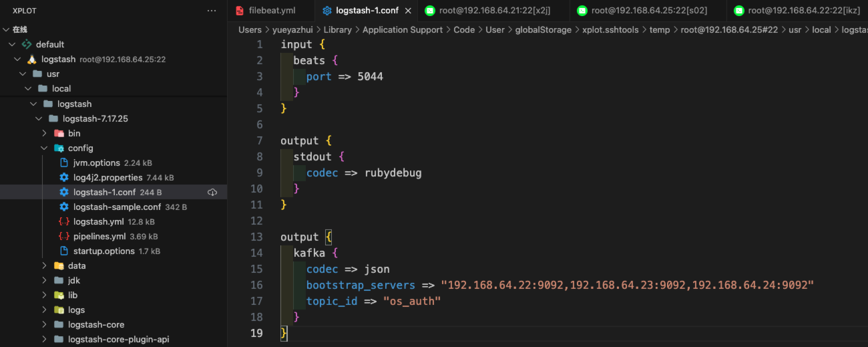868x347 pixels.
Task: Click the cloud download icon on logstash-1.conf row
Action: [212, 193]
